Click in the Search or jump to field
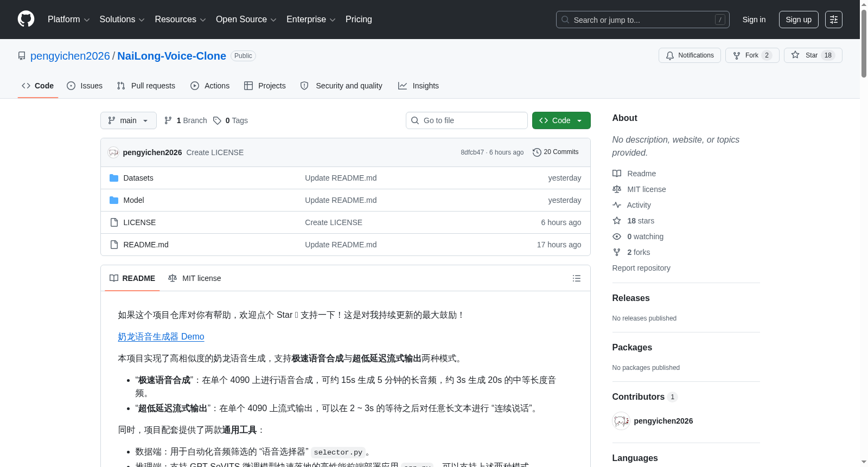The image size is (868, 467). pyautogui.click(x=643, y=20)
